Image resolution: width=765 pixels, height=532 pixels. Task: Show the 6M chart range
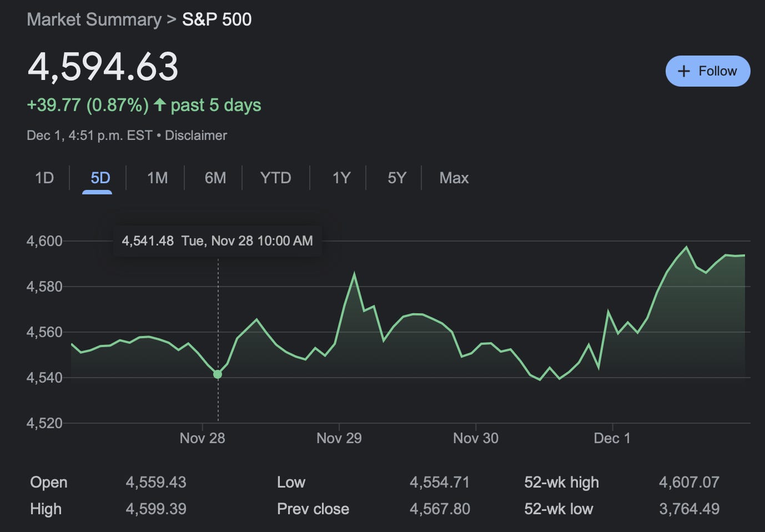click(x=215, y=178)
